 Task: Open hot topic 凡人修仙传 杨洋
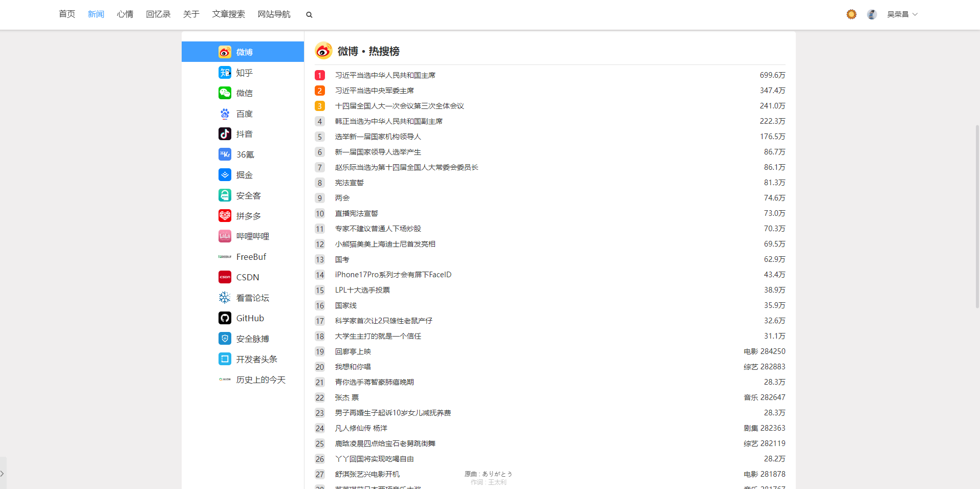(361, 428)
